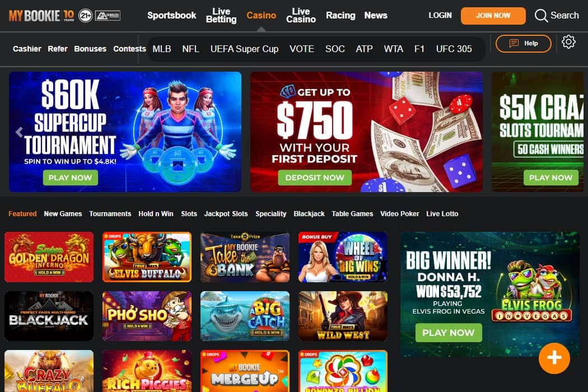This screenshot has width=588, height=392.
Task: Launch Elvis Buffalo game tile
Action: click(147, 257)
